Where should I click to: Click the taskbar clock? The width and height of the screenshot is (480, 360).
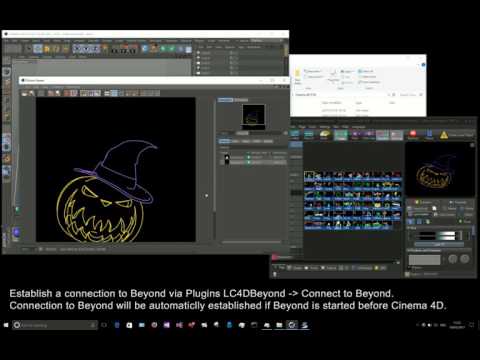(x=457, y=325)
